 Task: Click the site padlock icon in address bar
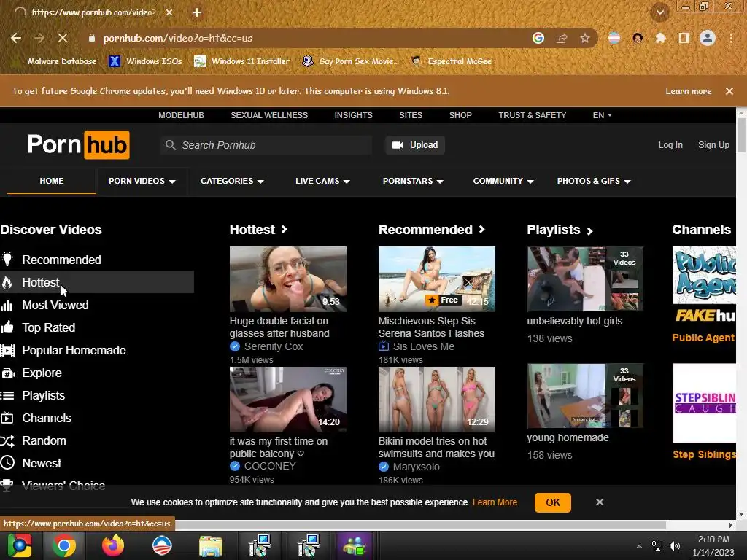pos(92,38)
